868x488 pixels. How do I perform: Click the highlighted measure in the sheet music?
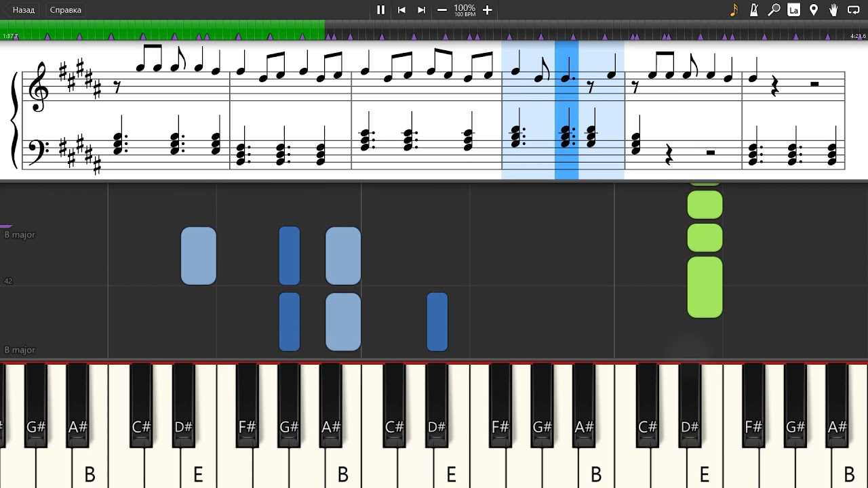tap(563, 108)
